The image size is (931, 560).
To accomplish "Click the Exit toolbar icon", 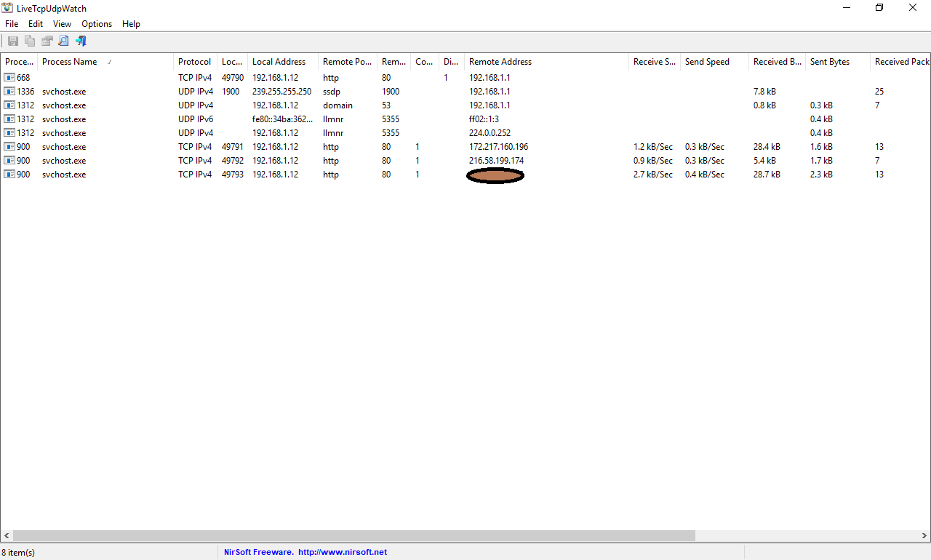I will pyautogui.click(x=80, y=41).
